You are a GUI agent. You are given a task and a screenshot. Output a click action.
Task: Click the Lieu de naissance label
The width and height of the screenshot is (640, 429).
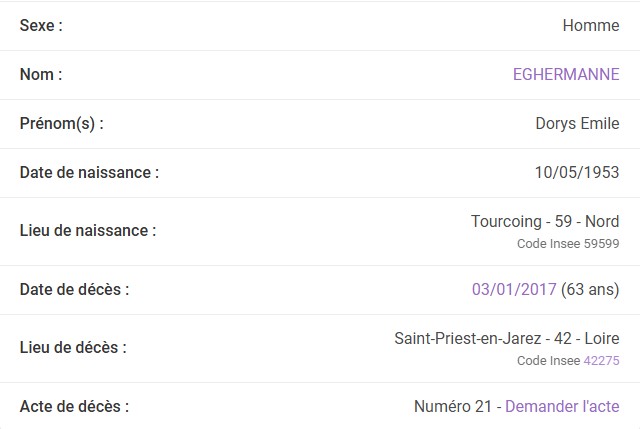(x=88, y=231)
